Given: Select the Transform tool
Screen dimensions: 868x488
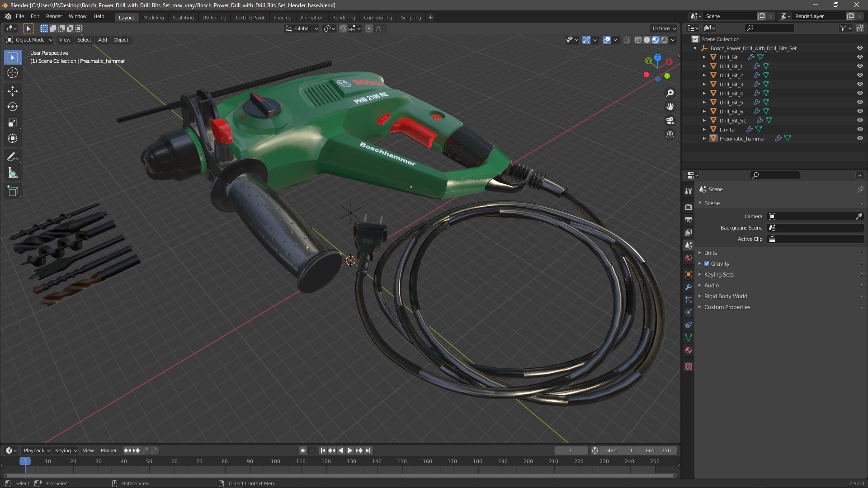Looking at the screenshot, I should (x=13, y=139).
